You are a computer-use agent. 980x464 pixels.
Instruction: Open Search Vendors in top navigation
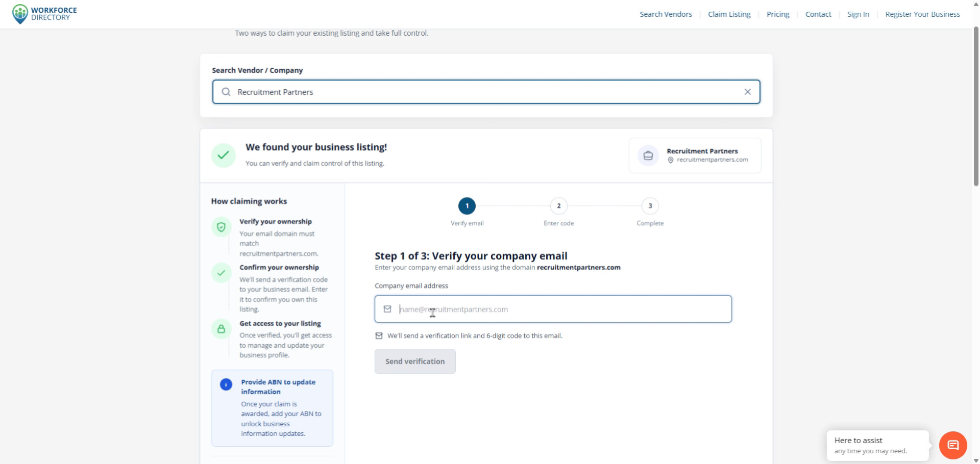point(666,14)
